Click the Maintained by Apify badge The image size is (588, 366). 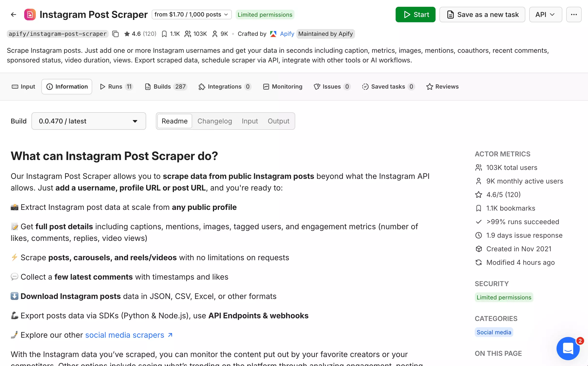[325, 34]
